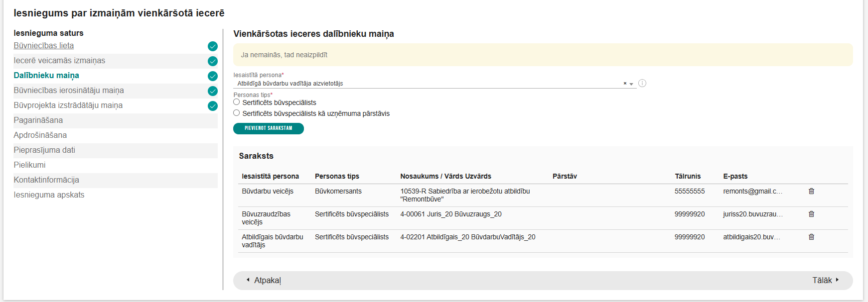Click the checkmark beside Iecerē veicamās izmaiņas

[x=213, y=61]
